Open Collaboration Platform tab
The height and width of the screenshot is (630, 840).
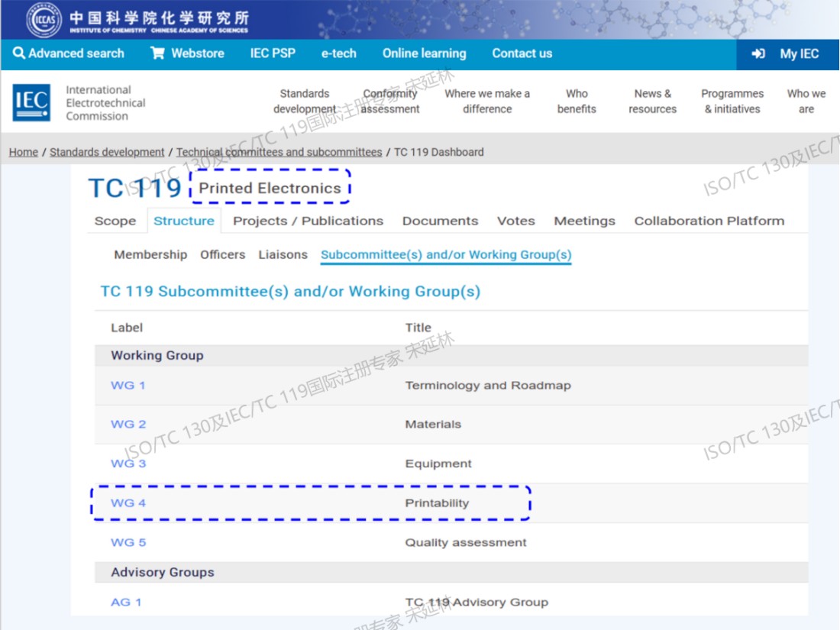pyautogui.click(x=709, y=221)
